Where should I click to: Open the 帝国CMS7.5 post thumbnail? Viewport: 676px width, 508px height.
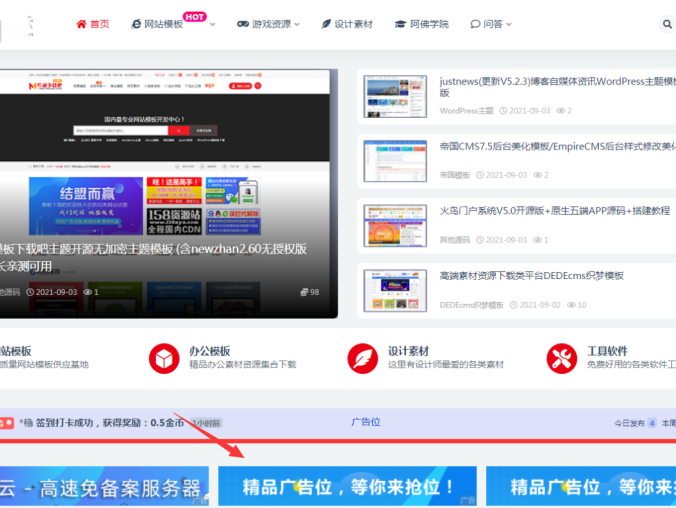395,161
